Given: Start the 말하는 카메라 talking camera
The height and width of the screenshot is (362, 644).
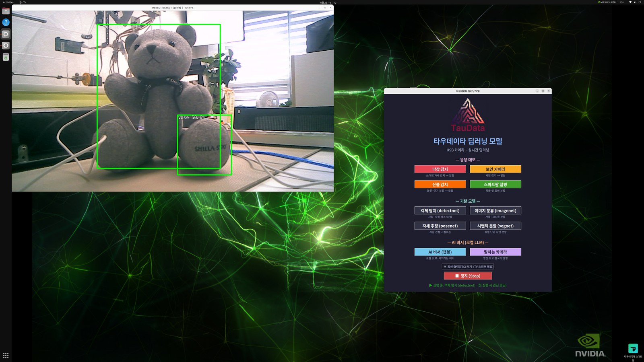Looking at the screenshot, I should 495,252.
